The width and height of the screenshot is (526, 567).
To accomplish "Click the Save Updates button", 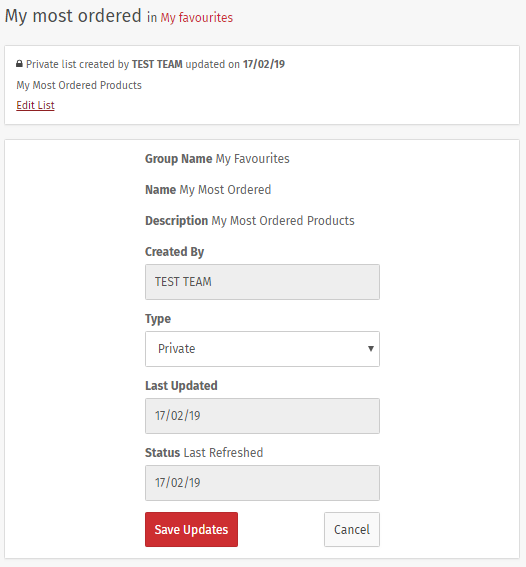I will [x=191, y=529].
